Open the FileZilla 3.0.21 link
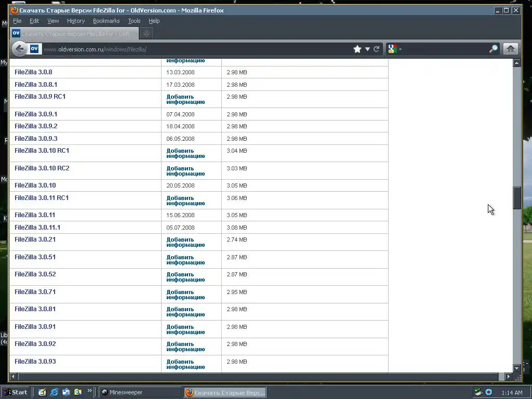This screenshot has height=399, width=532. (x=35, y=239)
